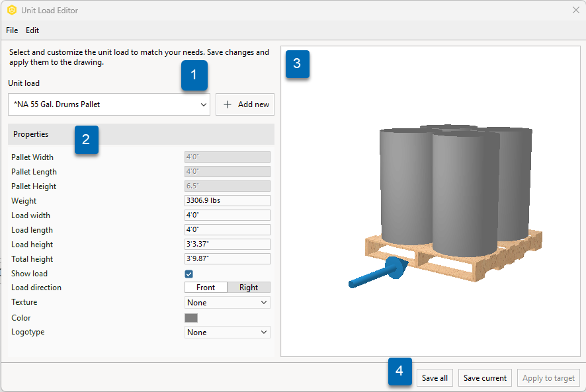This screenshot has width=586, height=392.
Task: Click the numbered callout marker 4
Action: tap(400, 372)
